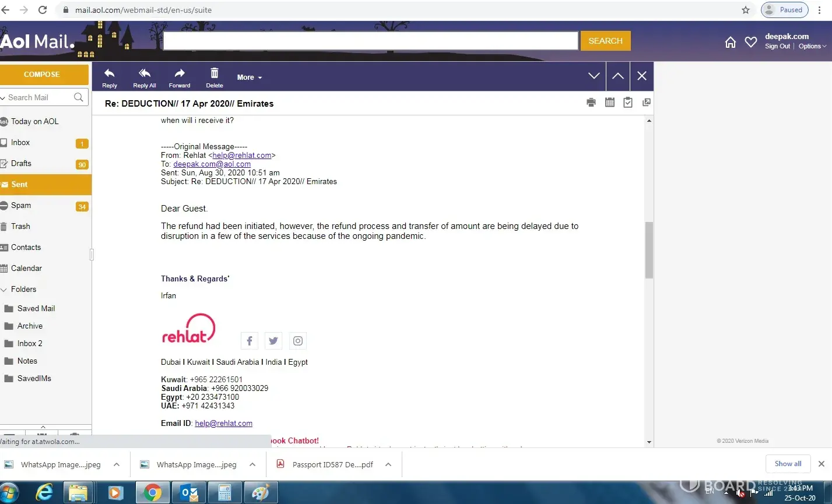
Task: Expand the More dropdown menu
Action: coord(250,77)
